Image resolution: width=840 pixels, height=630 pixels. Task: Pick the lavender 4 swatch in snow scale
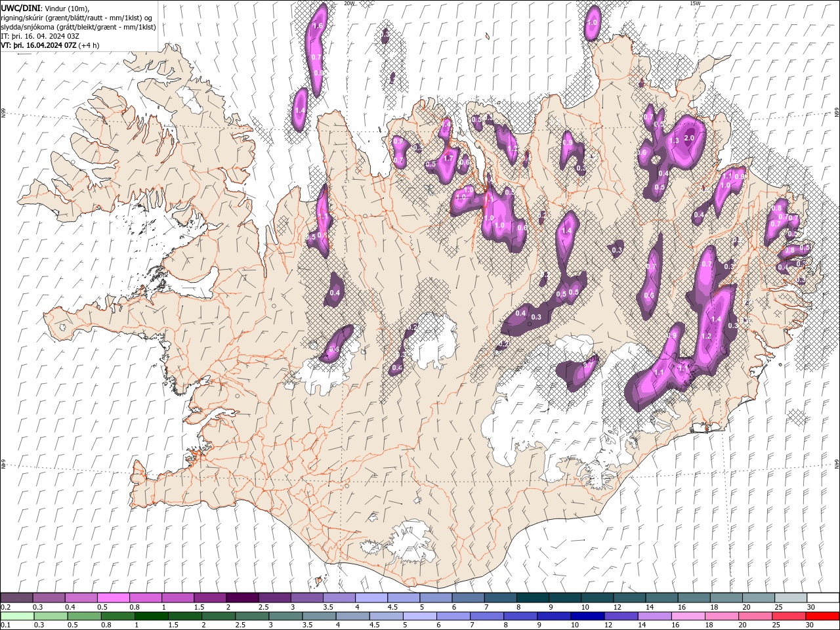pos(371,598)
